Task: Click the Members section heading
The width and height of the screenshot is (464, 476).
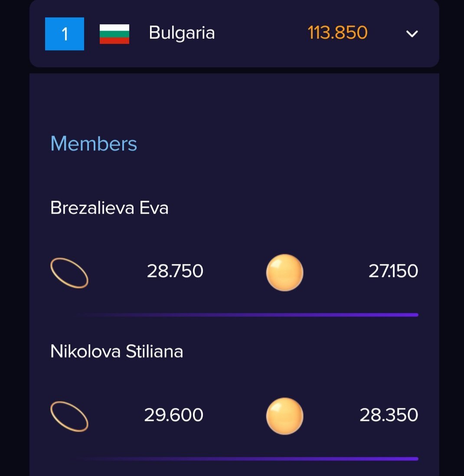Action: pyautogui.click(x=94, y=143)
